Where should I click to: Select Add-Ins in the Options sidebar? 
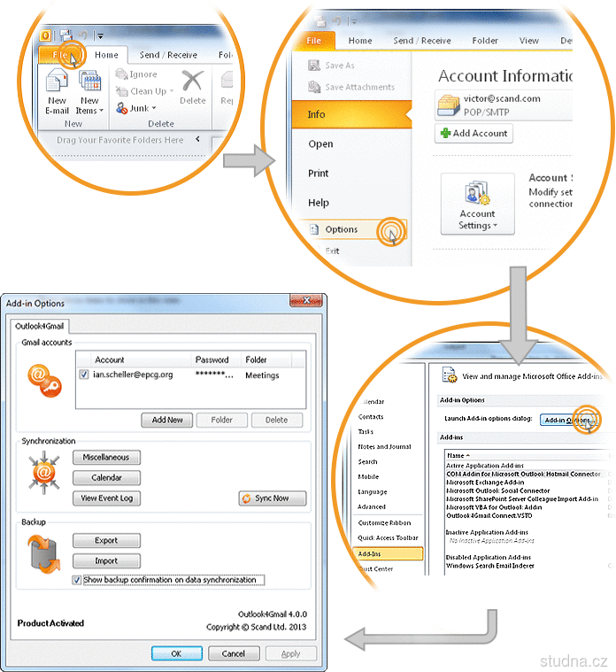coord(388,553)
